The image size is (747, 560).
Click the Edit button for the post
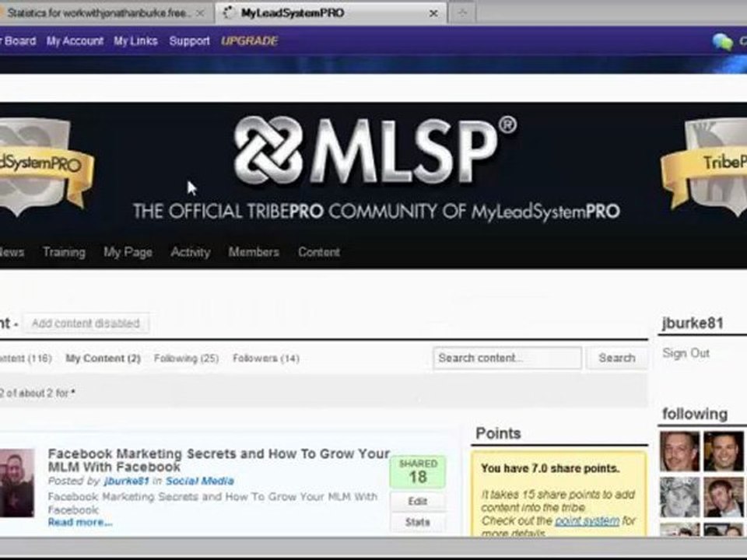(x=418, y=502)
